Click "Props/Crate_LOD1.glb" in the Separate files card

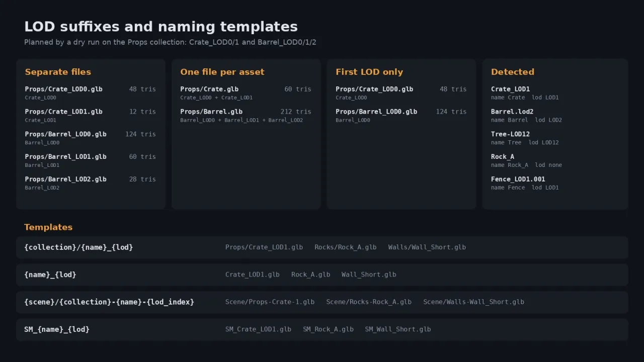(x=63, y=112)
